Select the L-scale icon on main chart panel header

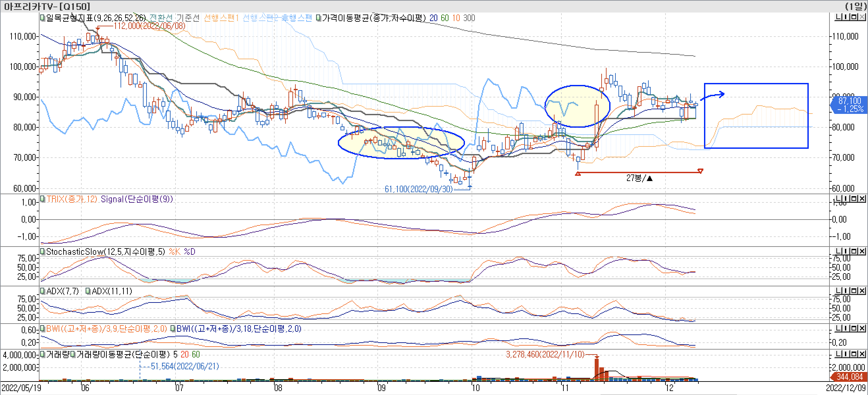coord(838,17)
